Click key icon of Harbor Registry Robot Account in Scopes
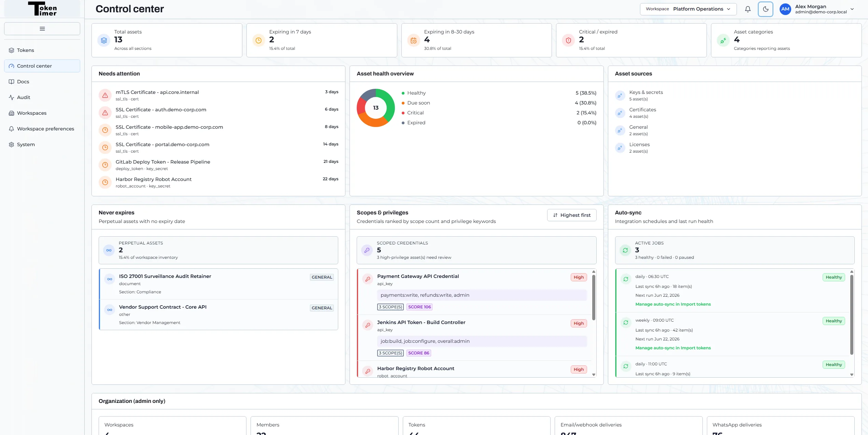The width and height of the screenshot is (868, 435). (x=368, y=371)
